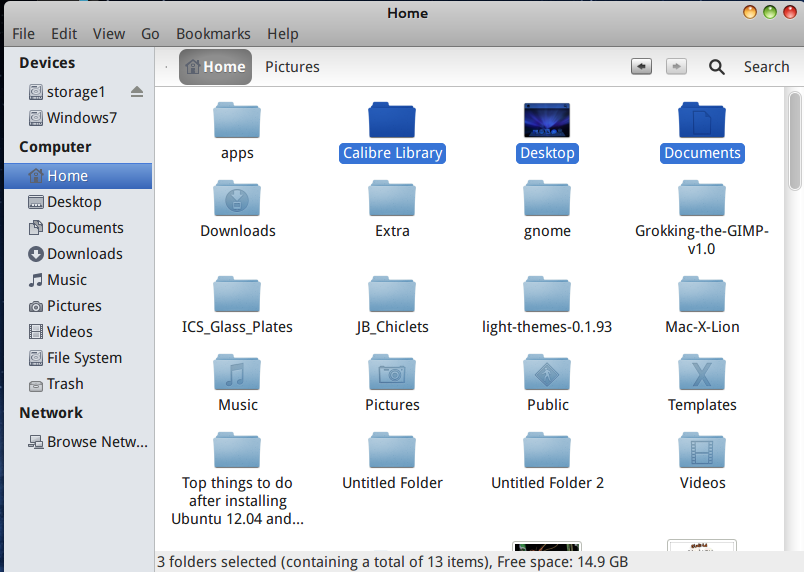Open the Edit menu
The height and width of the screenshot is (572, 804).
[x=64, y=34]
